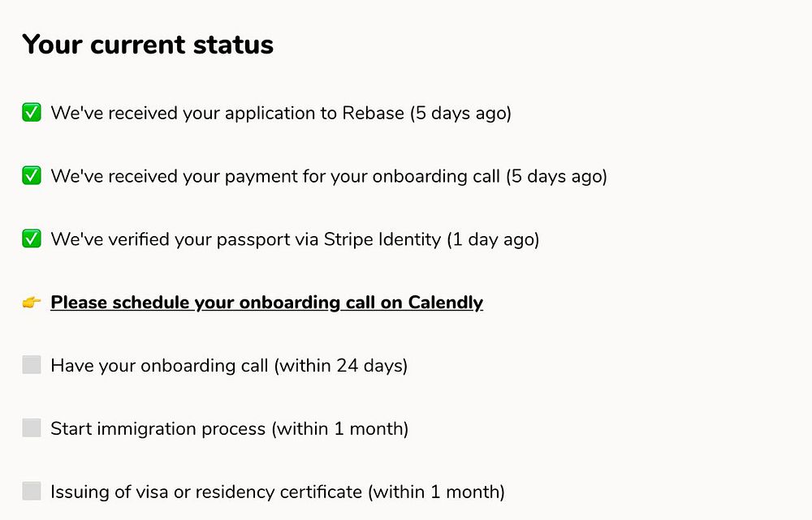Click the visa or residency certificate text
812x520 pixels.
pos(206,492)
